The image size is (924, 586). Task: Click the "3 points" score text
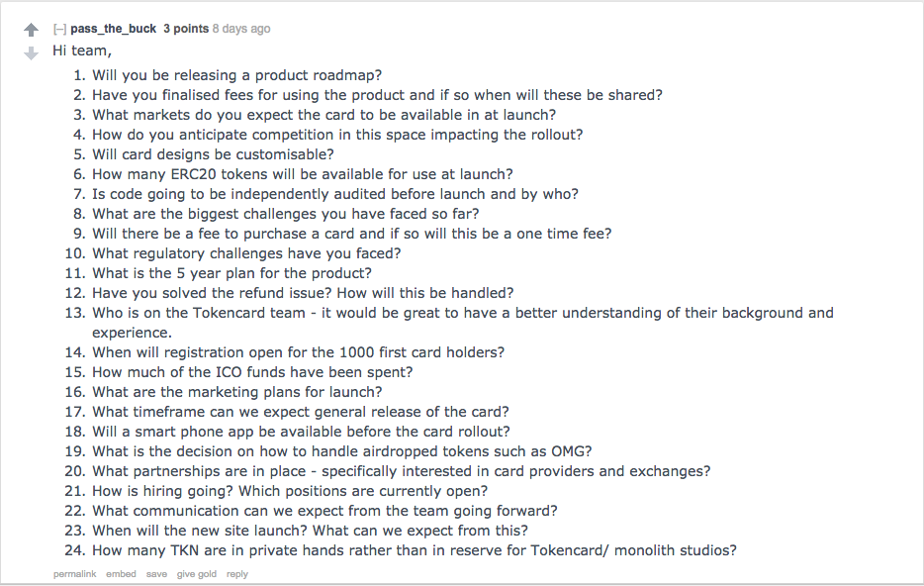tap(186, 29)
